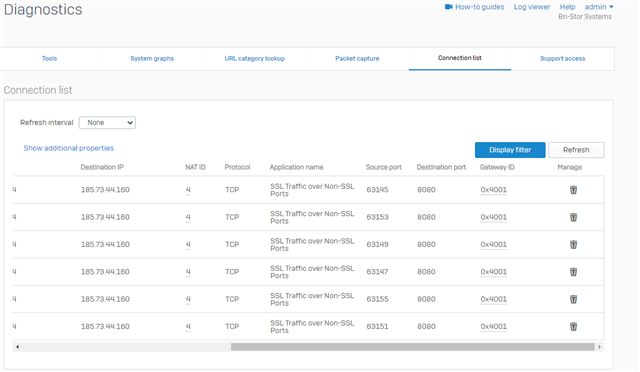This screenshot has height=372, width=640.
Task: Click the horizontal scrollbar right arrow
Action: point(599,347)
